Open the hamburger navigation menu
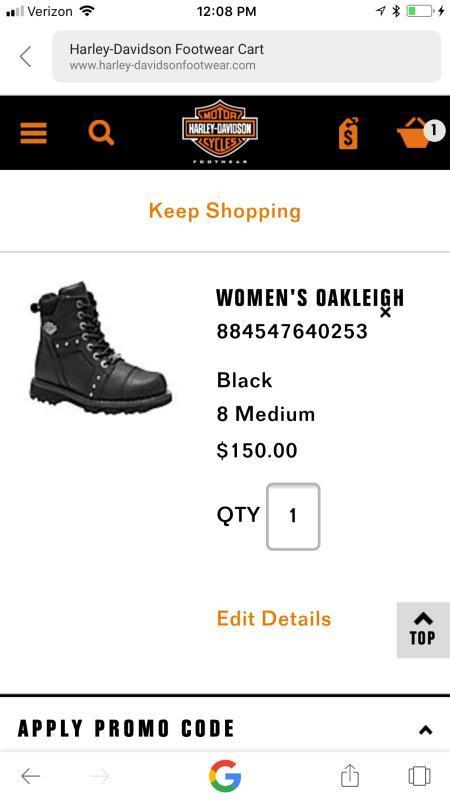 [x=34, y=133]
